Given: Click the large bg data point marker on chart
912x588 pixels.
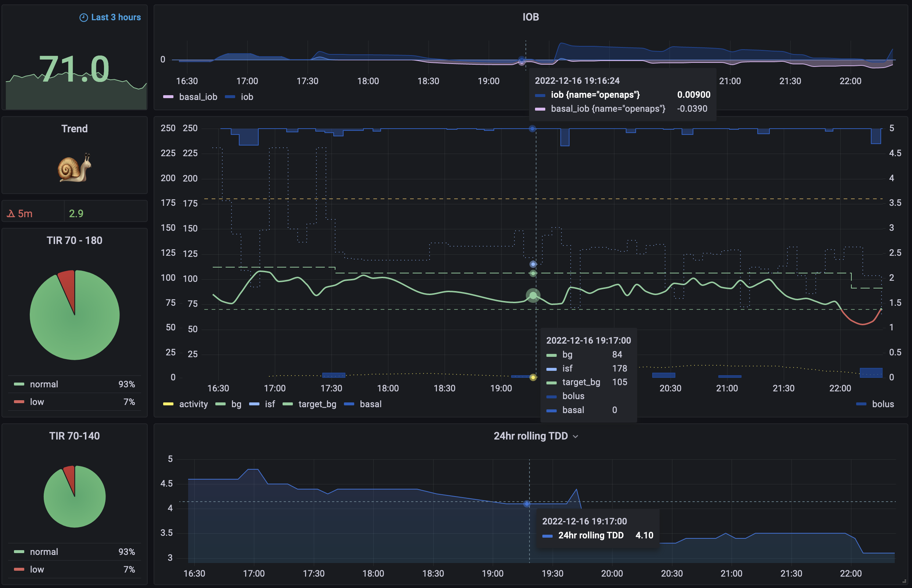Looking at the screenshot, I should (x=533, y=295).
